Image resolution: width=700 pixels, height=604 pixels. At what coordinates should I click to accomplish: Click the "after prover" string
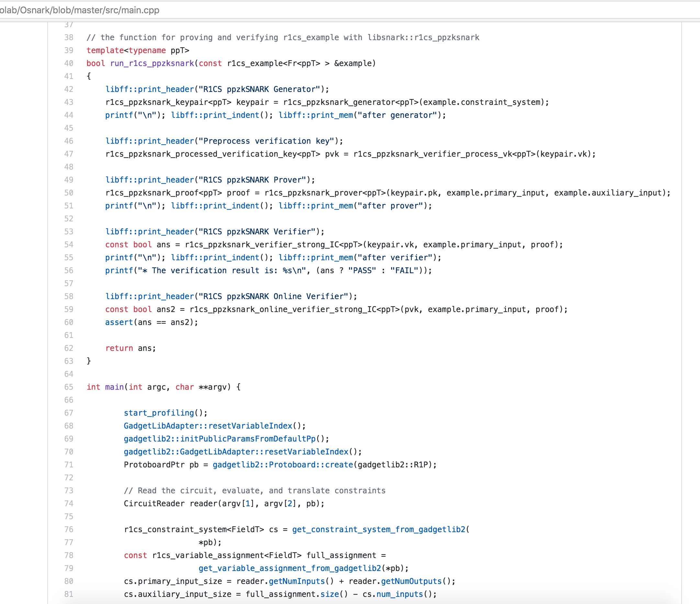(x=390, y=206)
